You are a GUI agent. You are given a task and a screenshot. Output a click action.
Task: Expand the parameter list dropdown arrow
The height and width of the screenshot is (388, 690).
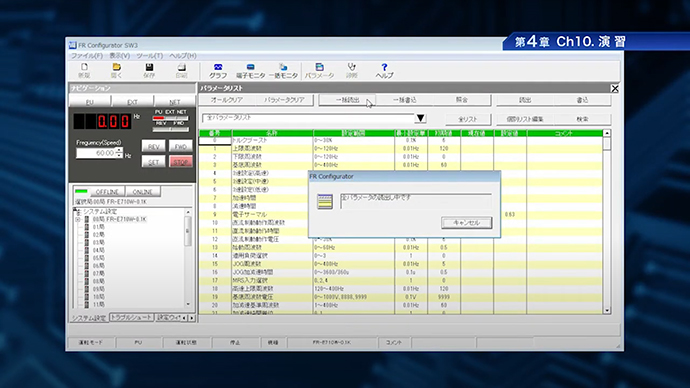click(421, 118)
